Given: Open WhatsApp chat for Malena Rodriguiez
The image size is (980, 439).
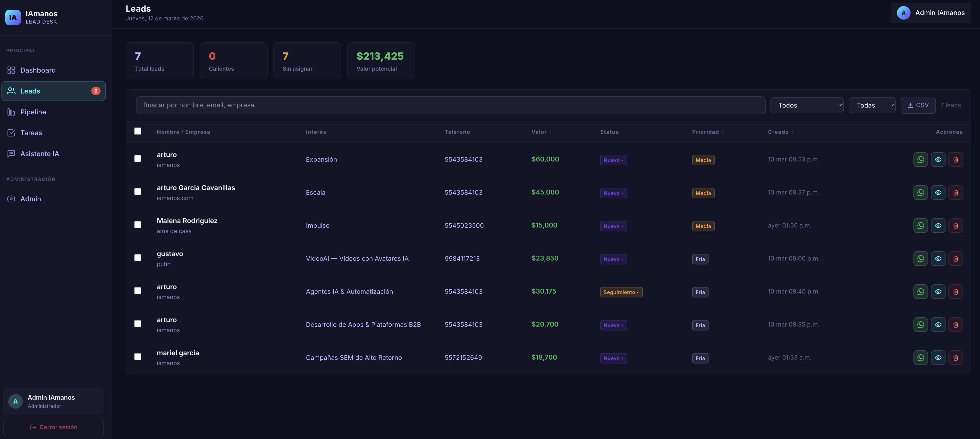Looking at the screenshot, I should click(920, 226).
